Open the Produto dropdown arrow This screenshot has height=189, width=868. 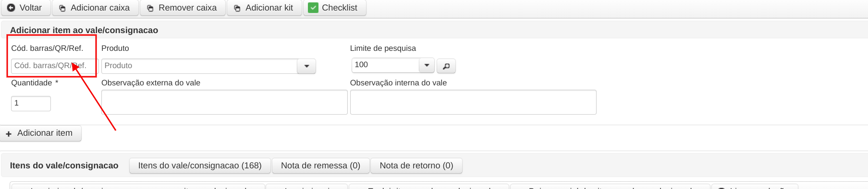306,66
